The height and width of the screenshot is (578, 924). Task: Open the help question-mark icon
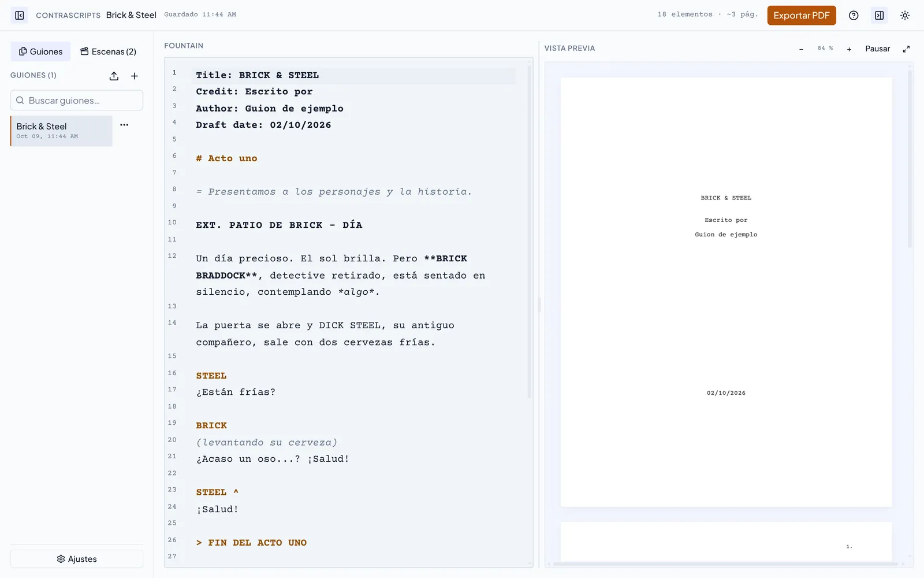[854, 16]
